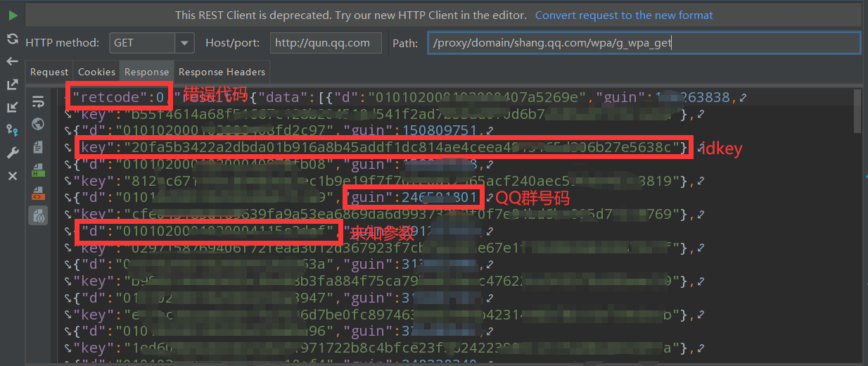Viewport: 868px width, 366px height.
Task: Click the "retcode":0 text in response
Action: [x=119, y=97]
